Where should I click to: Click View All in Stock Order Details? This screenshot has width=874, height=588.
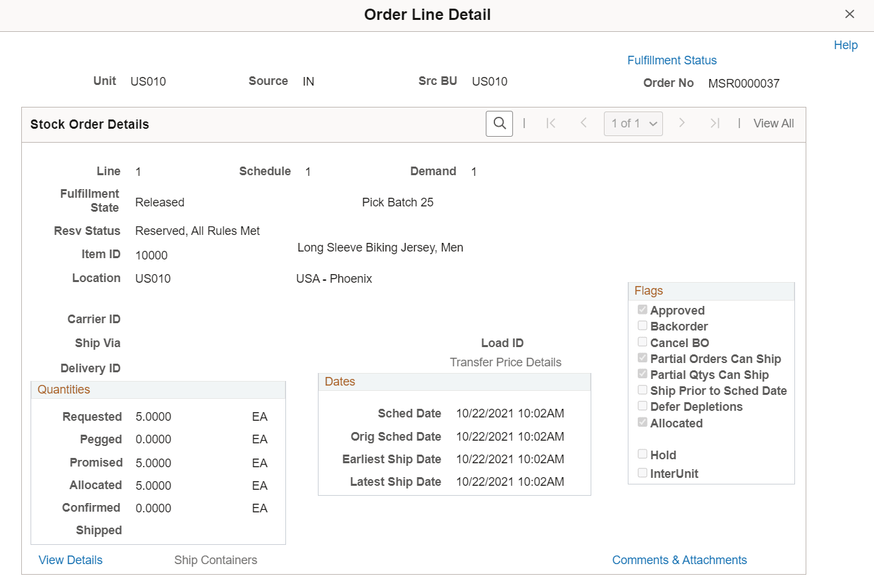[773, 123]
